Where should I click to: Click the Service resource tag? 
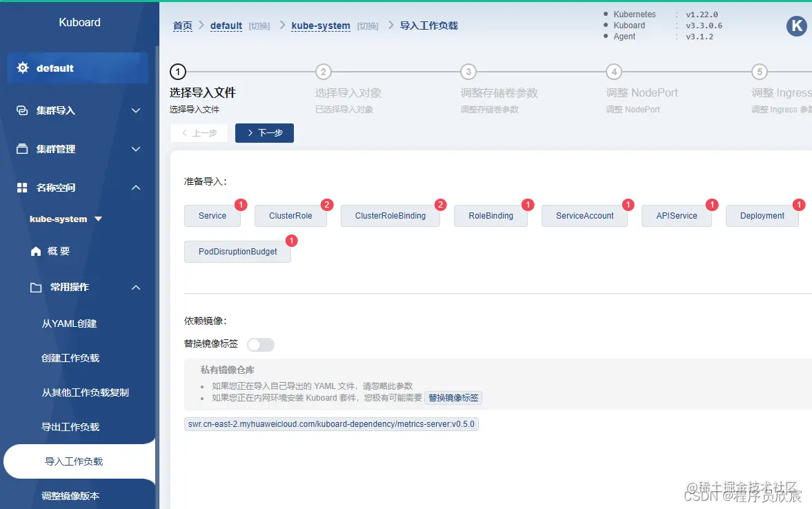pos(212,216)
